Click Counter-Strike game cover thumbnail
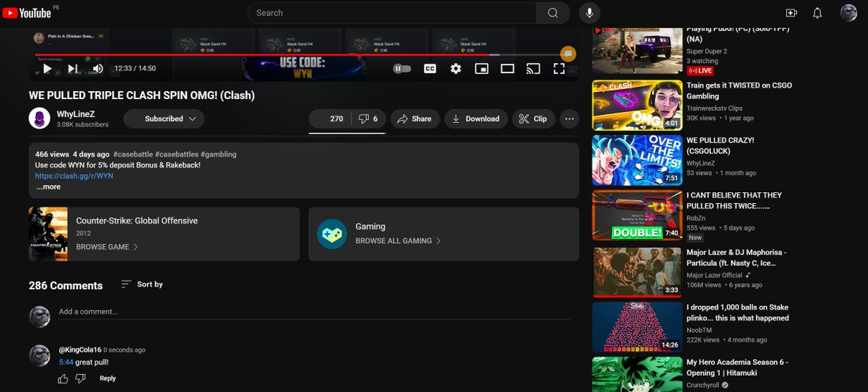 (x=48, y=234)
